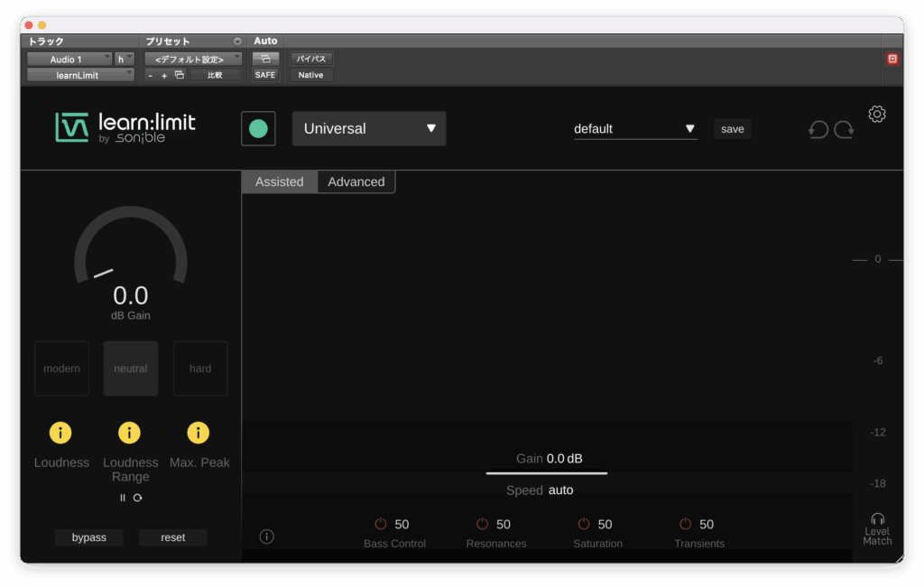Click the トラック header label
The width and height of the screenshot is (924, 587).
(x=46, y=42)
